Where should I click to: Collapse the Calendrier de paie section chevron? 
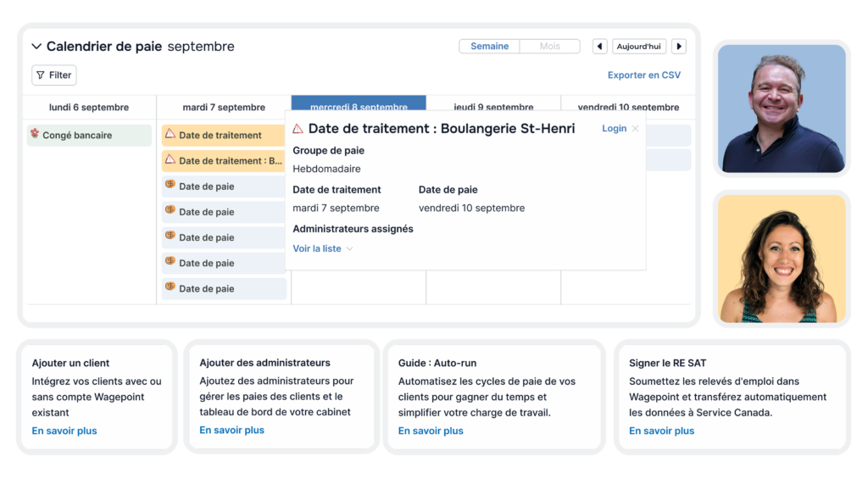(36, 47)
